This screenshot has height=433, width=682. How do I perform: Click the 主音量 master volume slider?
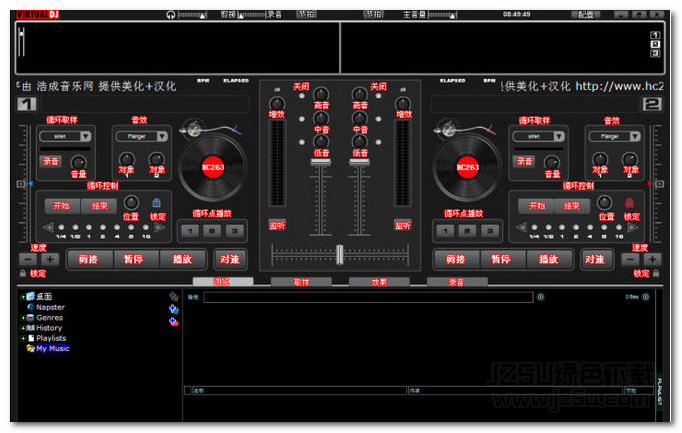click(x=442, y=15)
